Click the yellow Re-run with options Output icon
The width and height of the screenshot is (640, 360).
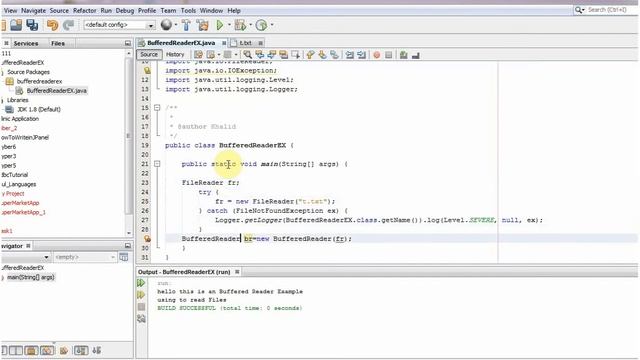[x=141, y=295]
